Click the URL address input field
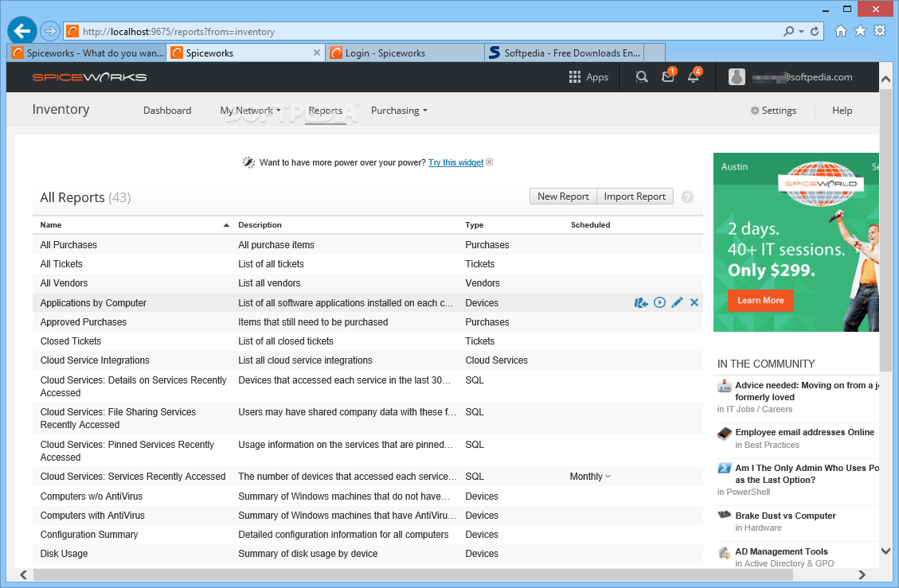Image resolution: width=899 pixels, height=588 pixels. [x=424, y=32]
